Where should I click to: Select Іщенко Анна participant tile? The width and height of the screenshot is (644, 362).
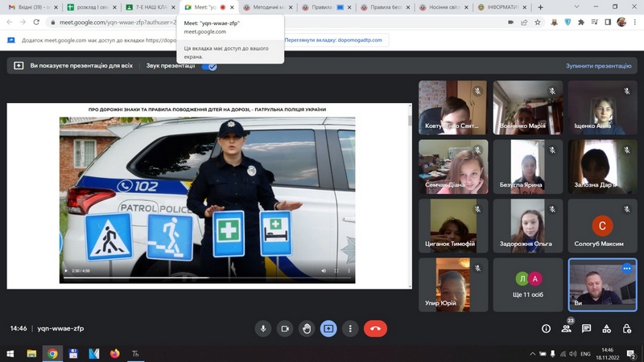point(602,108)
